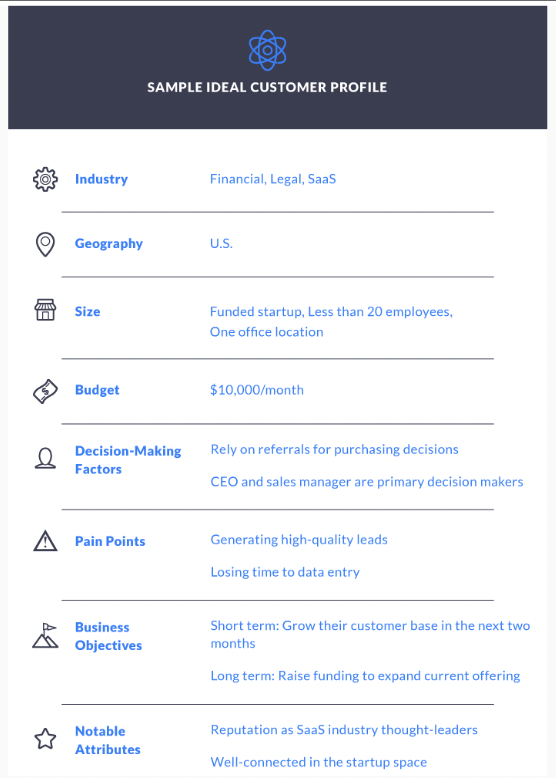Click Well-connected in the startup space
The image size is (556, 778).
[318, 762]
